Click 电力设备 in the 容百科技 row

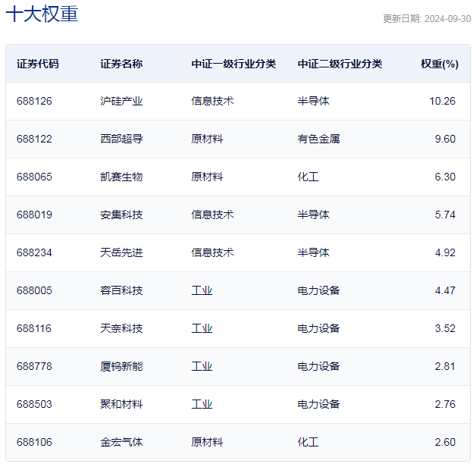318,290
